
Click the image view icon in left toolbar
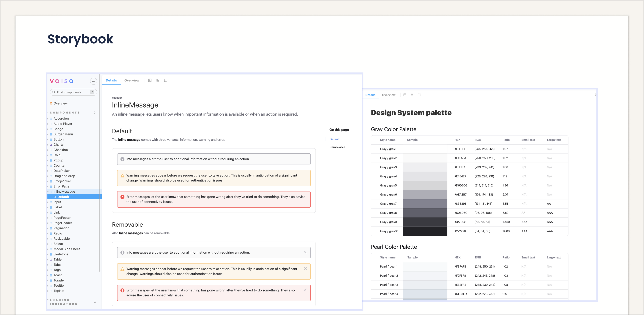point(150,80)
